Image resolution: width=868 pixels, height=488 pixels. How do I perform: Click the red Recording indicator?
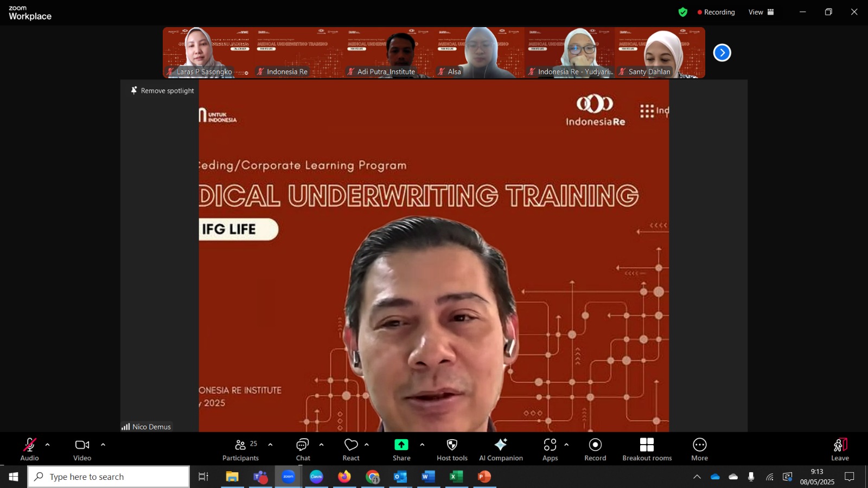tap(716, 12)
